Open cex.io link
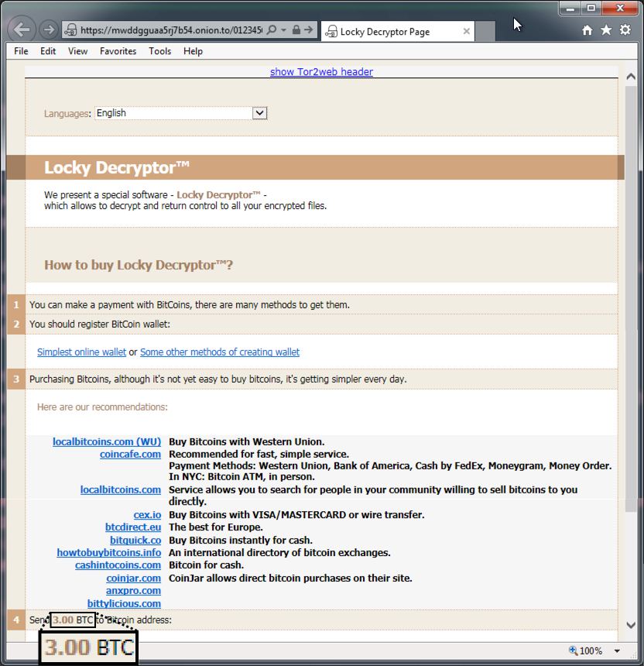The height and width of the screenshot is (666, 644). [x=147, y=515]
